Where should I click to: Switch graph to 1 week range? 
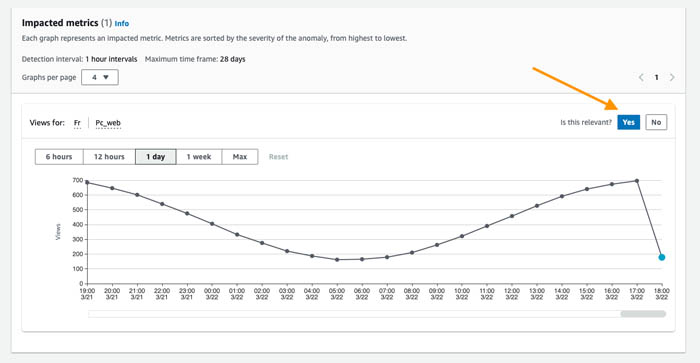point(199,157)
